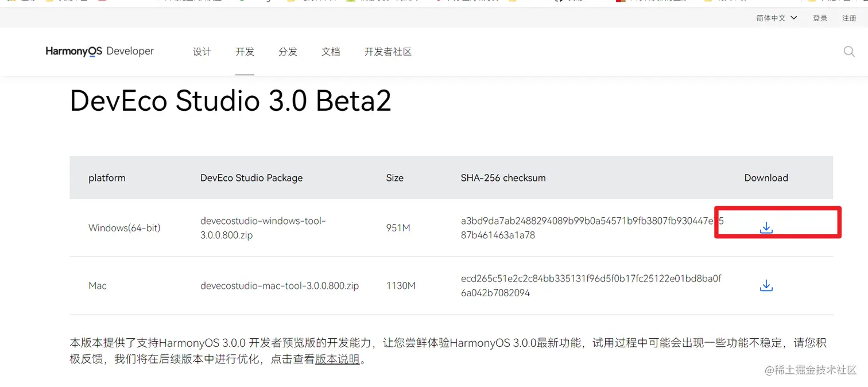Viewport: 868px width, 387px height.
Task: Click the 登录 login link
Action: click(820, 18)
